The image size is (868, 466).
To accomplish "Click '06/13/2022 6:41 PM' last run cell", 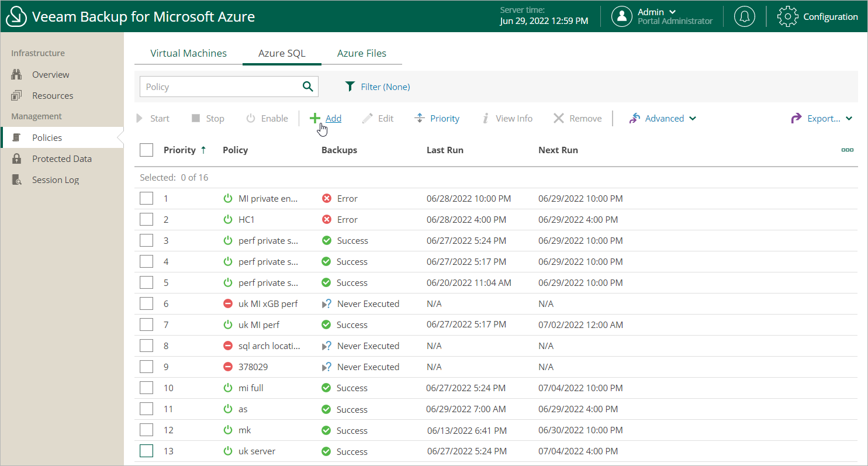I will (466, 430).
